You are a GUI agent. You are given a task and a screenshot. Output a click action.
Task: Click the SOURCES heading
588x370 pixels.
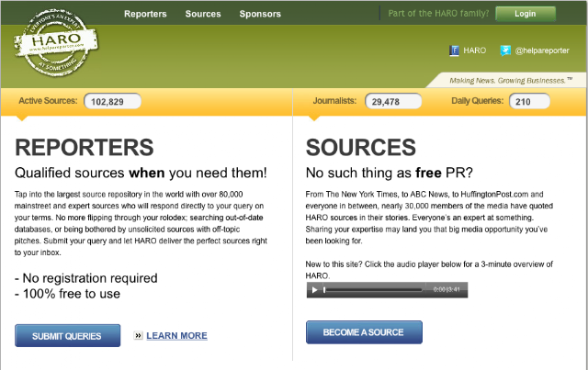[x=361, y=147]
